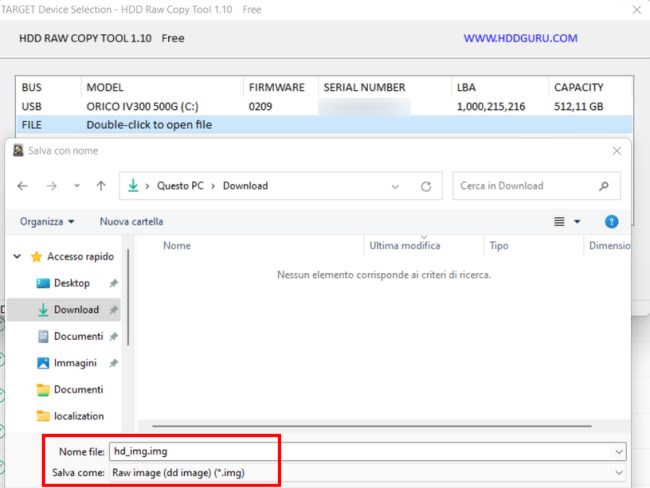Open the WWW.HDDGURU.COM link
Viewport: 650px width, 488px height.
tap(520, 39)
